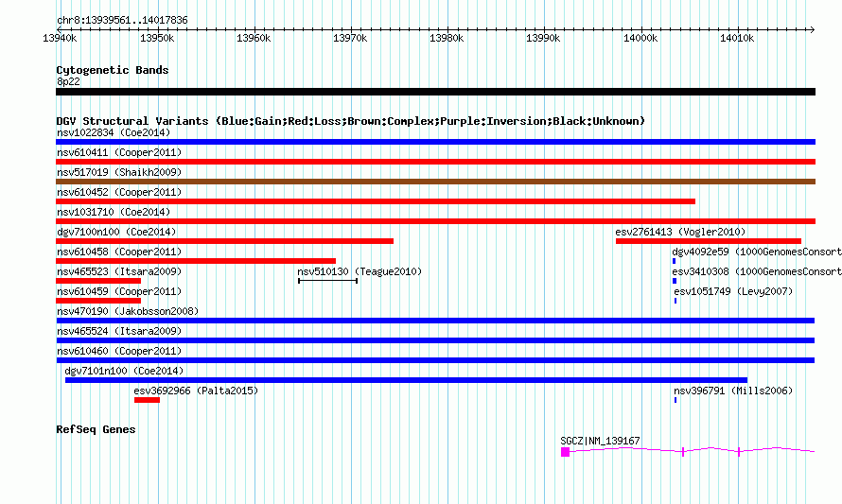Click esv1051749 (Levy2007) label

pyautogui.click(x=733, y=291)
